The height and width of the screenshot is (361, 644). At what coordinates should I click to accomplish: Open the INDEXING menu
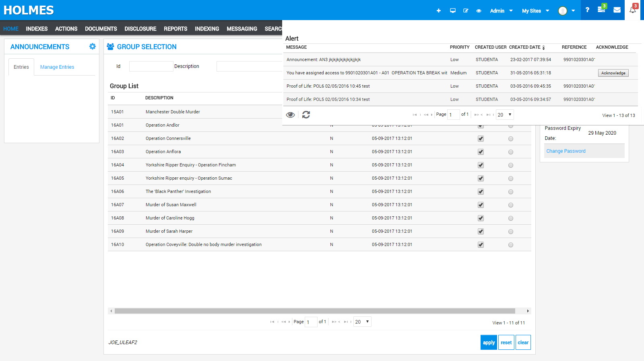click(207, 29)
